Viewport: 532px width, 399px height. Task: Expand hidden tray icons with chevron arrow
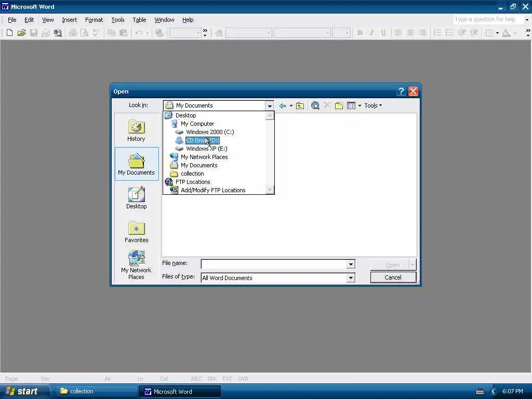click(493, 392)
